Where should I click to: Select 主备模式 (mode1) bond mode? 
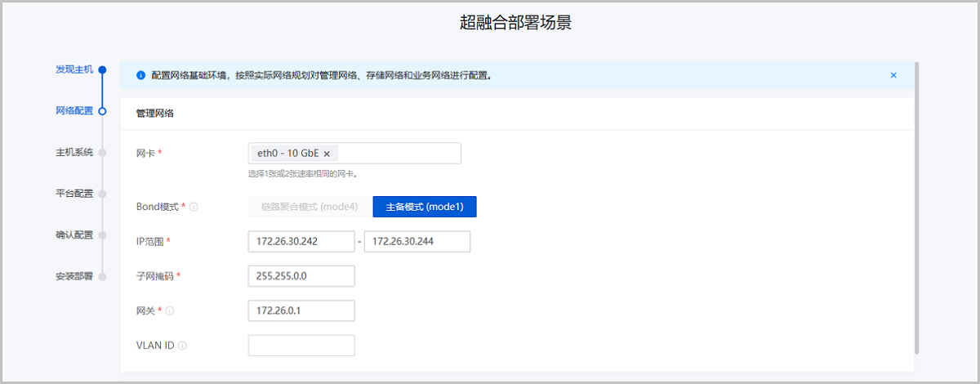coord(424,207)
